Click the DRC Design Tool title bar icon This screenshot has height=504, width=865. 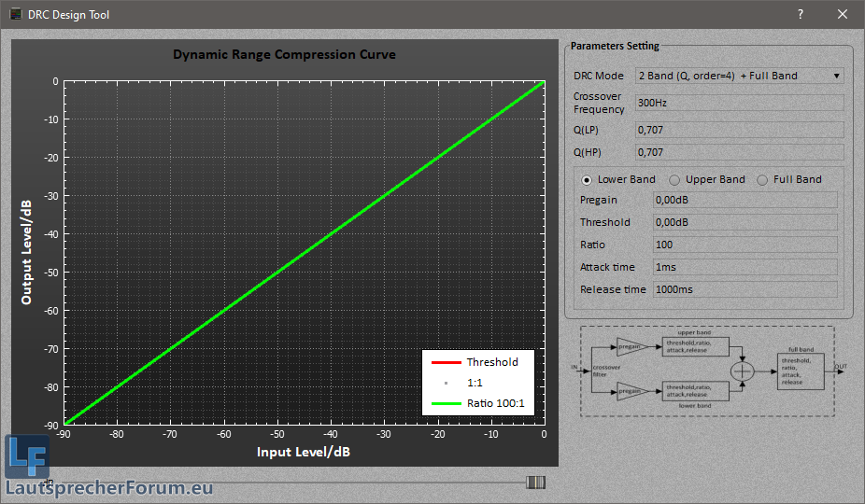point(16,15)
